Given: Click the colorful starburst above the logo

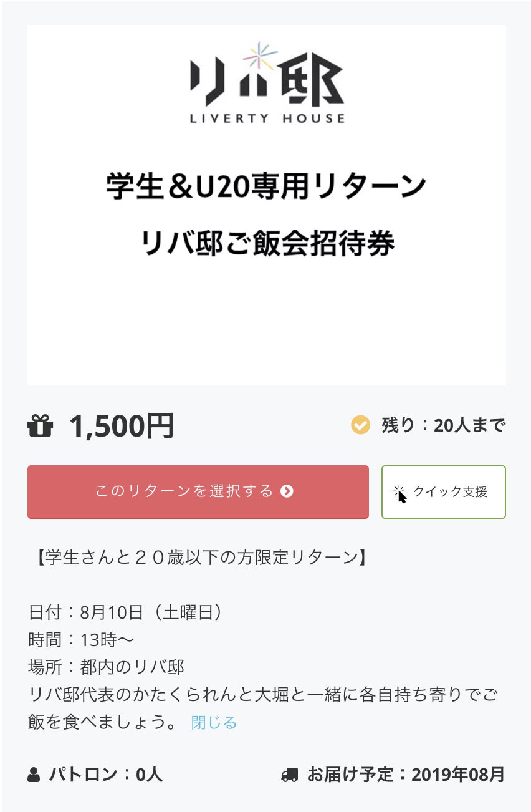Looking at the screenshot, I should tap(261, 56).
